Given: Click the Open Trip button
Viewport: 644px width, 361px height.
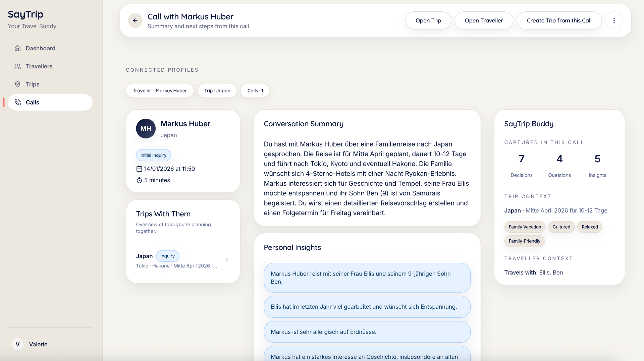Looking at the screenshot, I should point(428,20).
